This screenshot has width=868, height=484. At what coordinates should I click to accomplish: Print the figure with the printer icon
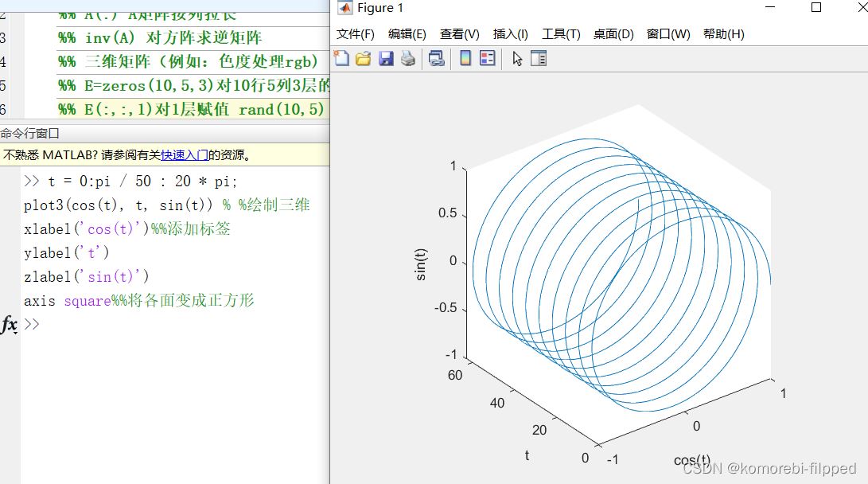click(408, 58)
